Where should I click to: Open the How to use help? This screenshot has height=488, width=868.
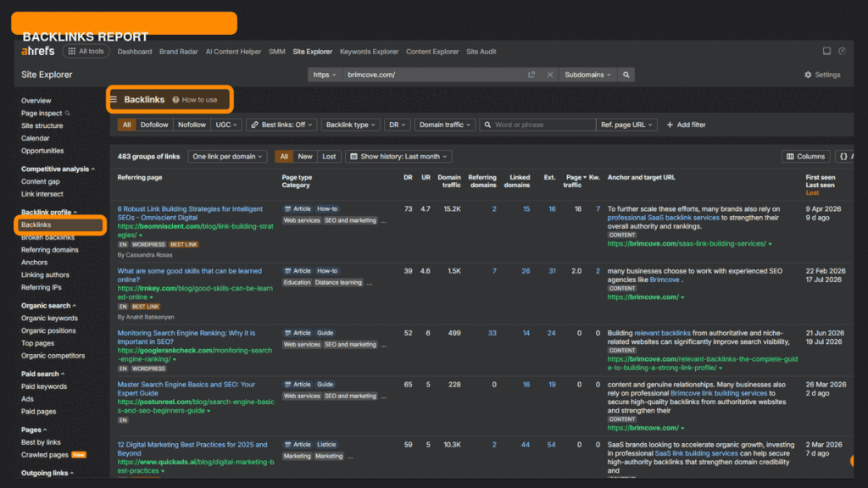195,100
